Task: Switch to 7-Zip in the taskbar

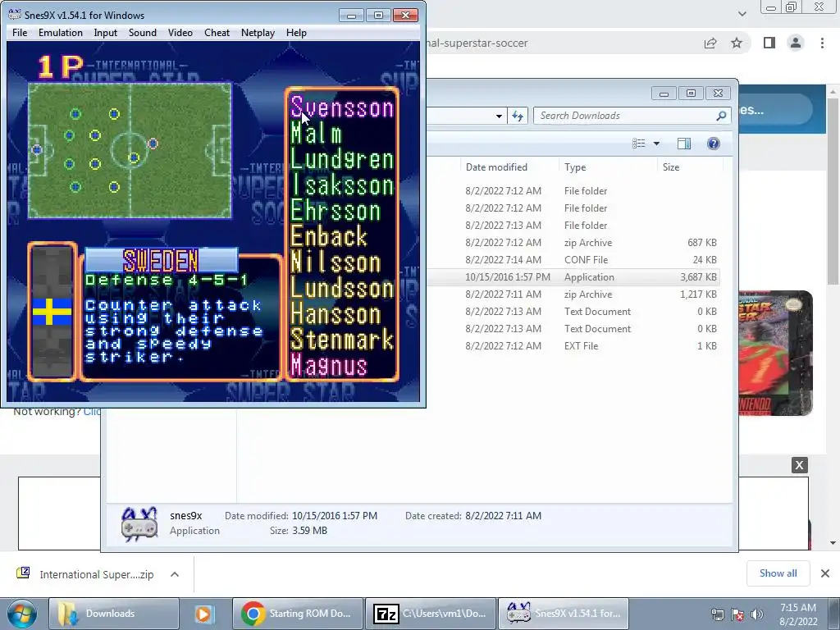Action: coord(430,614)
